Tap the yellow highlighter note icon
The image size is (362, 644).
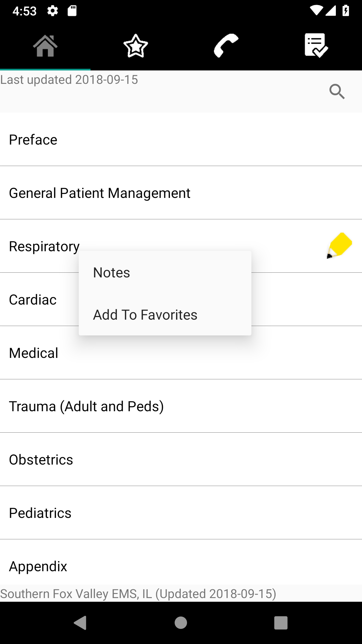pyautogui.click(x=339, y=246)
